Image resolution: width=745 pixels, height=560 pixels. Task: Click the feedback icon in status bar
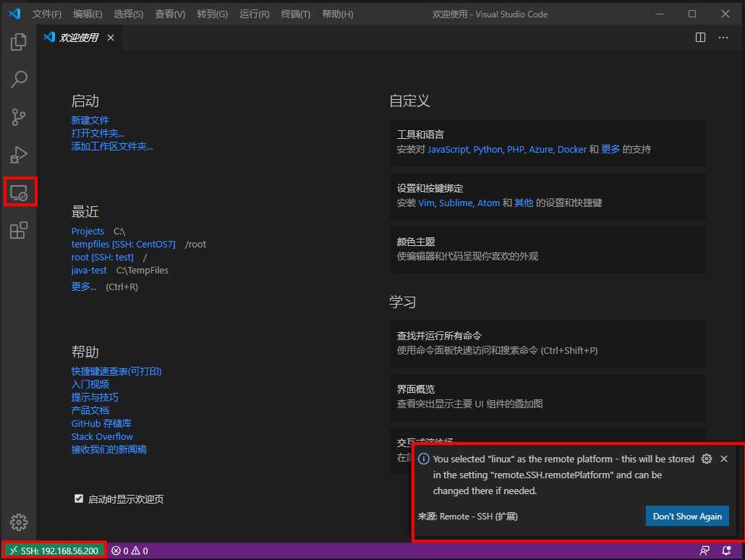click(704, 551)
